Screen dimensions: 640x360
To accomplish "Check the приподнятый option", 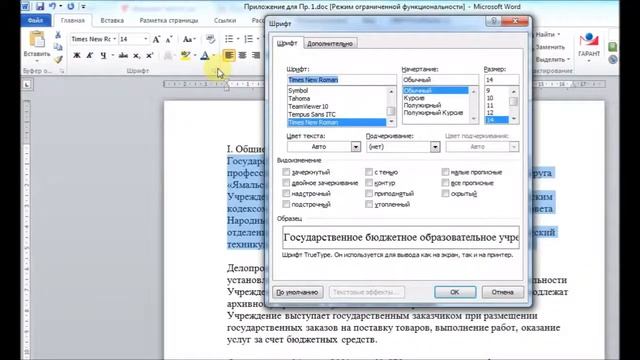I will pyautogui.click(x=369, y=193).
